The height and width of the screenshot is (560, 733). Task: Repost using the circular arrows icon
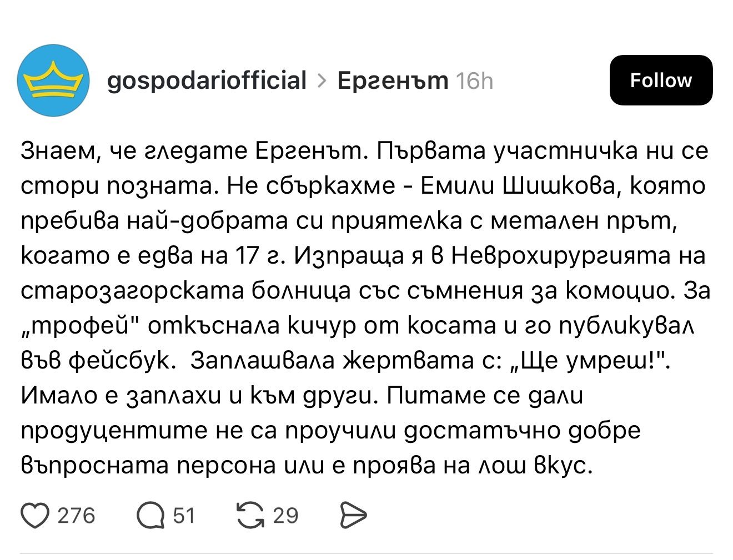pos(250,516)
